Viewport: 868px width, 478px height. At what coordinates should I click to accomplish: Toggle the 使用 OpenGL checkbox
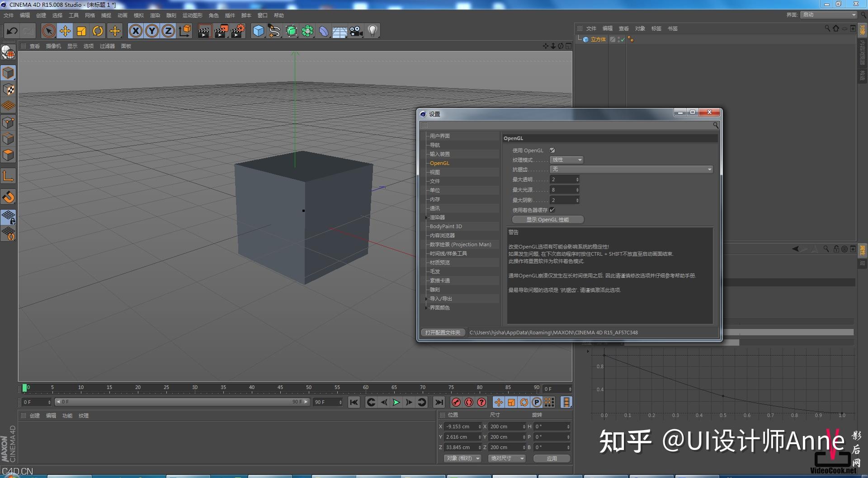552,150
